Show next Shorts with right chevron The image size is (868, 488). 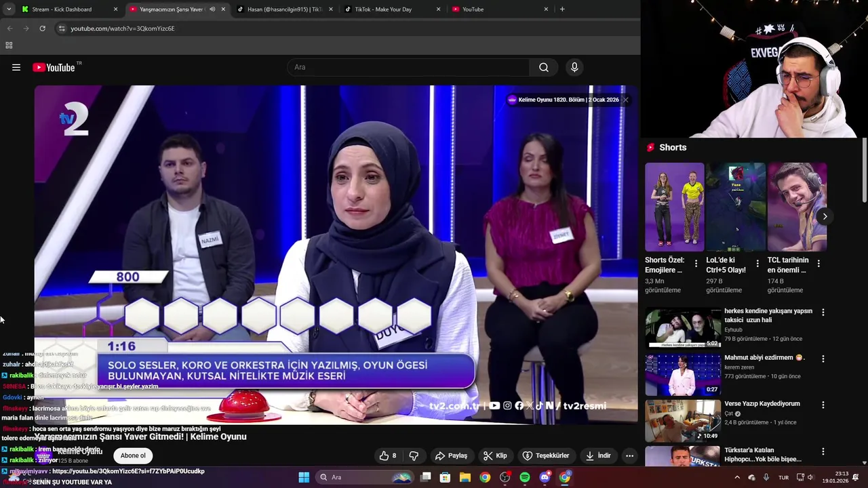coord(825,216)
